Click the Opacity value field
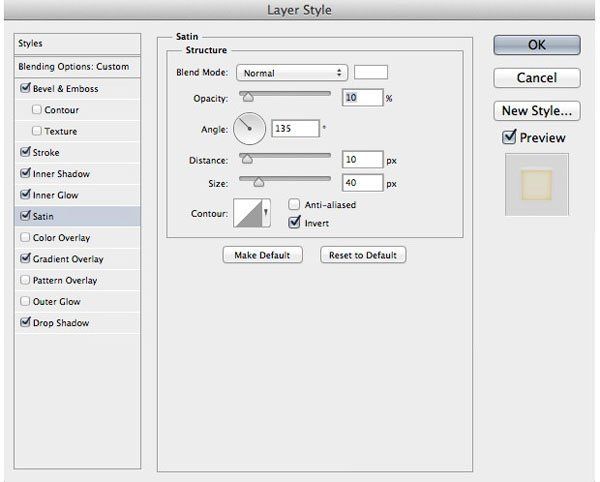The width and height of the screenshot is (600, 482). pyautogui.click(x=362, y=98)
